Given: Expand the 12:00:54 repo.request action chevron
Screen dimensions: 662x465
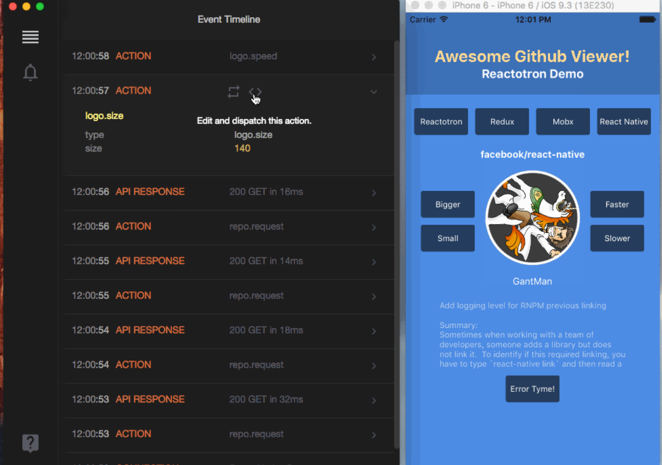Looking at the screenshot, I should [x=374, y=366].
